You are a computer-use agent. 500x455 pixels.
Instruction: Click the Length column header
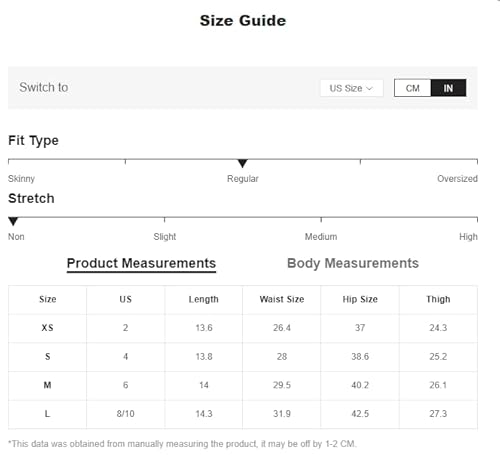(x=204, y=299)
